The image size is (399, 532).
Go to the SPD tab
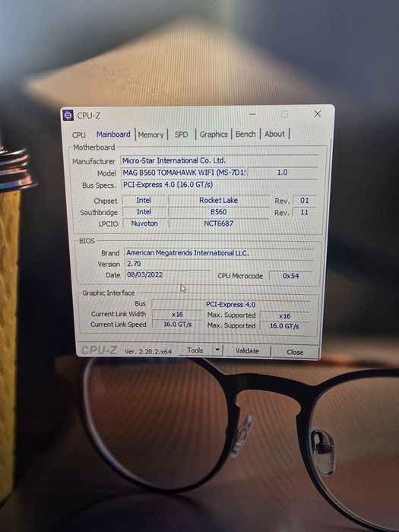pos(181,135)
